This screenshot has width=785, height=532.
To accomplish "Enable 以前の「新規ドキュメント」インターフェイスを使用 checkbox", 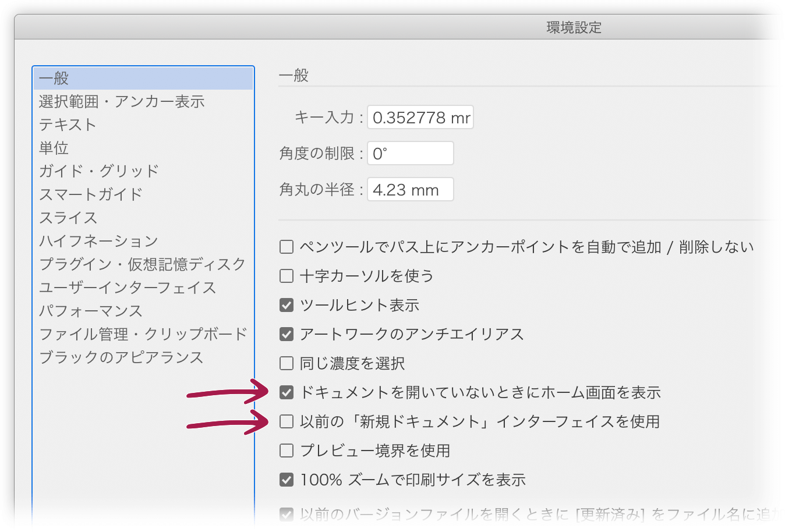I will click(287, 421).
